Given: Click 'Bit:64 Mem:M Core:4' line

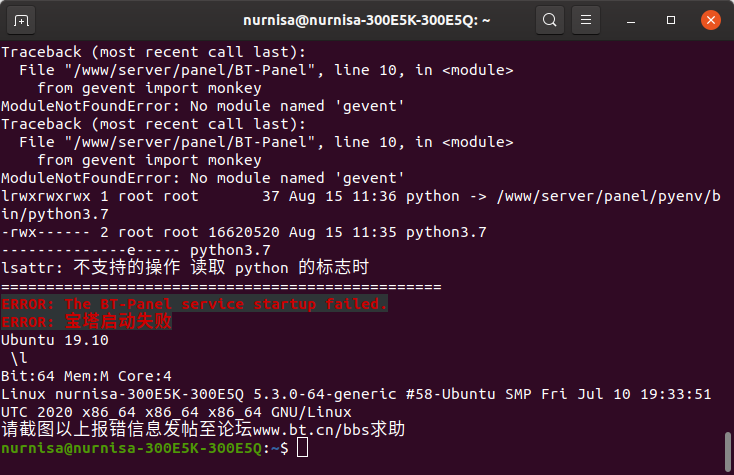Looking at the screenshot, I should (x=86, y=376).
